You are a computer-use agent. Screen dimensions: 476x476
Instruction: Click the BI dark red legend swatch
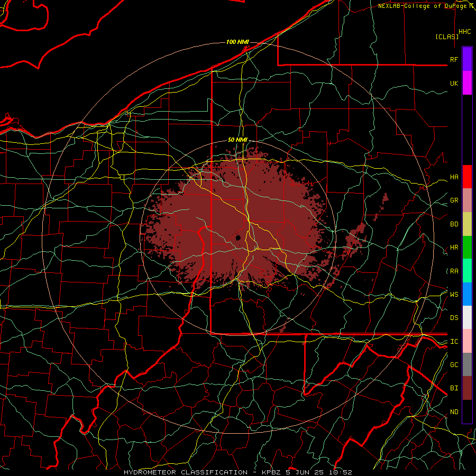[467, 388]
